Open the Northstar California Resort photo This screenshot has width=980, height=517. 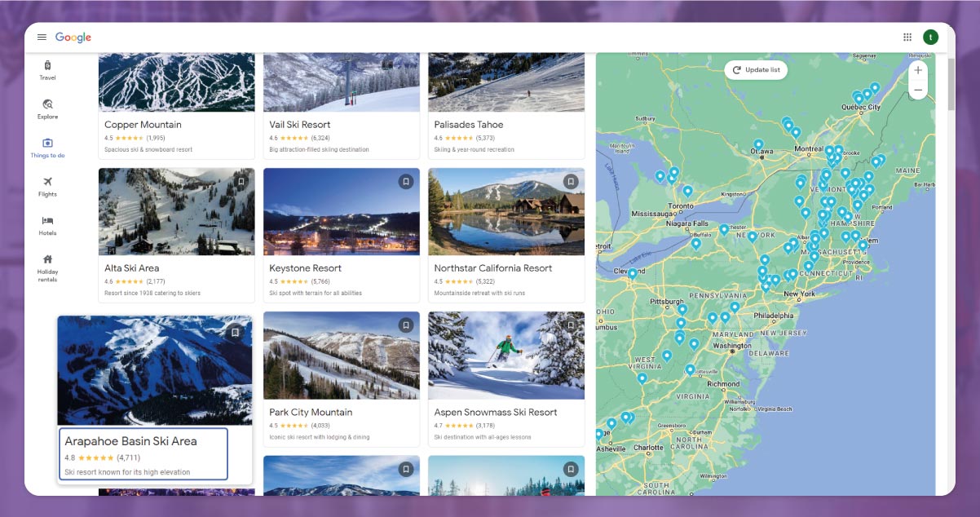click(x=506, y=212)
